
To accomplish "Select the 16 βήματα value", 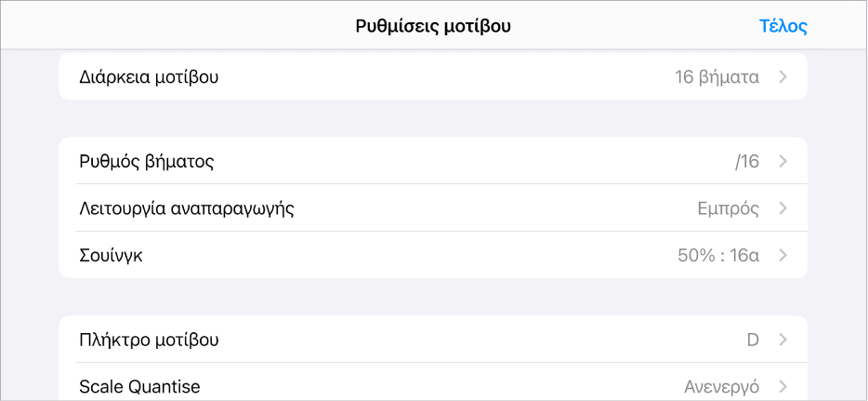I will coord(717,77).
